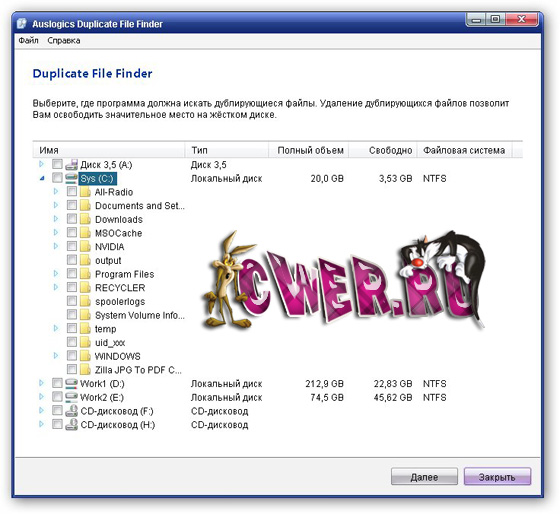Expand the Work1 (D:) drive
Screen dimensions: 560x514
tap(41, 383)
